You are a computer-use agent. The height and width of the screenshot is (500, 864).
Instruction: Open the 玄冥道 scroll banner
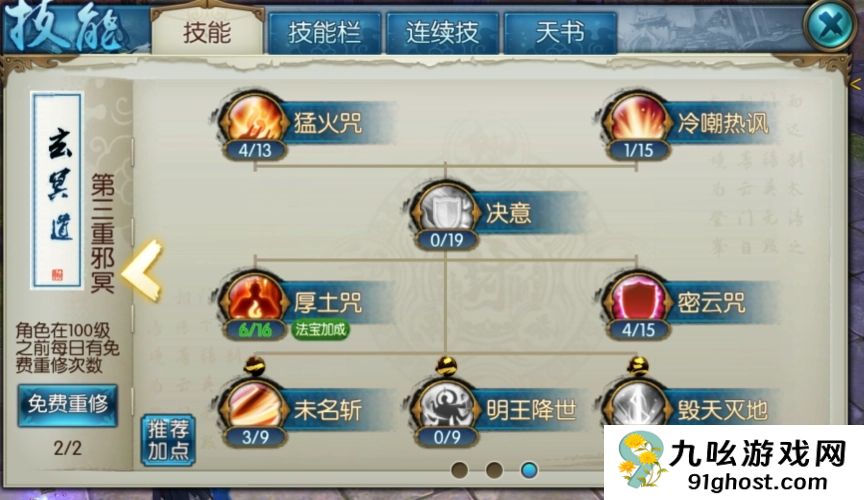pyautogui.click(x=58, y=190)
